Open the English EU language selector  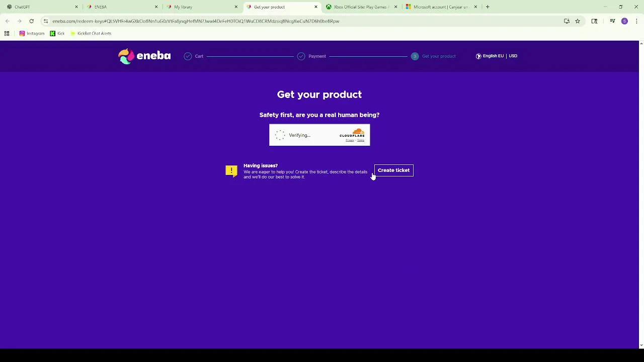coord(490,56)
